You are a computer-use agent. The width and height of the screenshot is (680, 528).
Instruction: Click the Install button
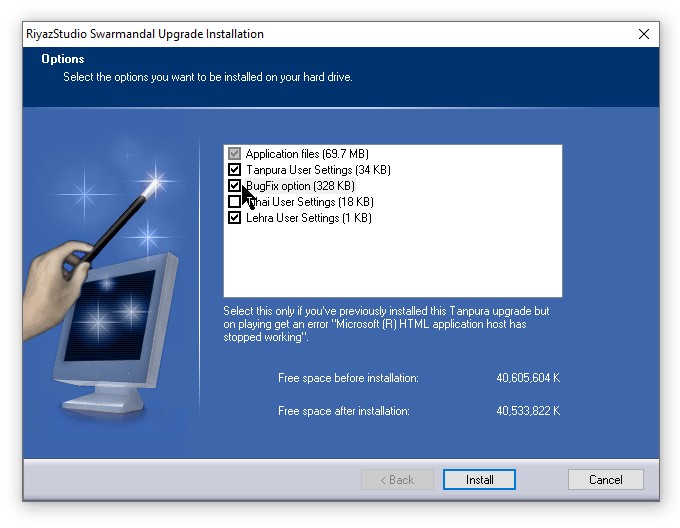[479, 479]
